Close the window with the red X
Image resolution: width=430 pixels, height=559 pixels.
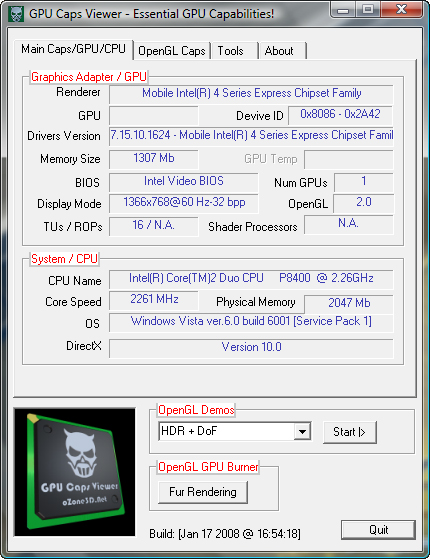[x=402, y=10]
